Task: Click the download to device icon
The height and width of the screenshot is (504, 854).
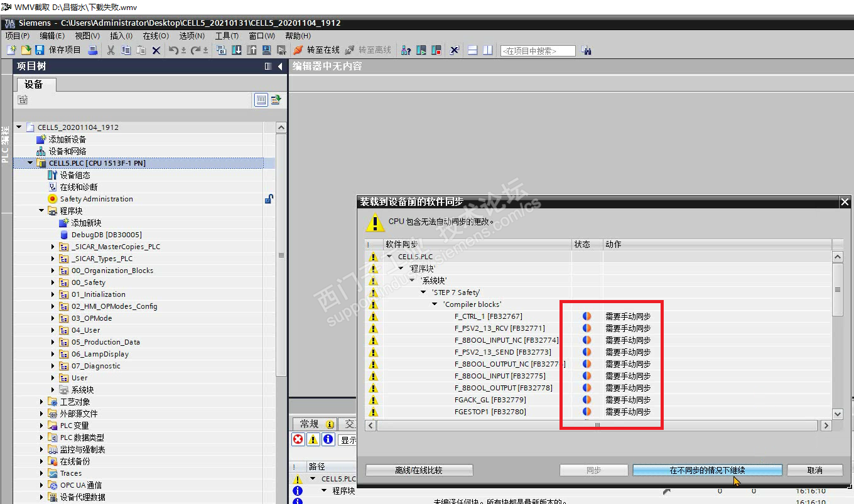Action: pyautogui.click(x=236, y=50)
